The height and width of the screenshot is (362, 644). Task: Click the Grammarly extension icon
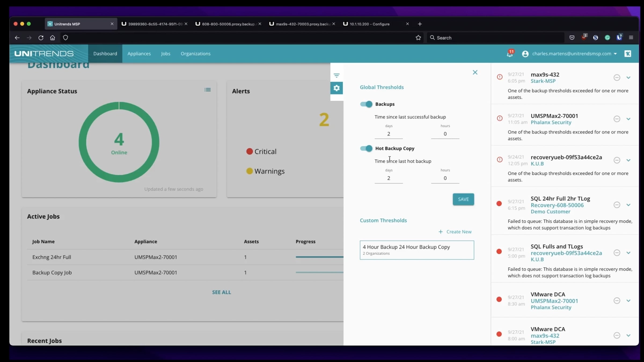tap(608, 38)
